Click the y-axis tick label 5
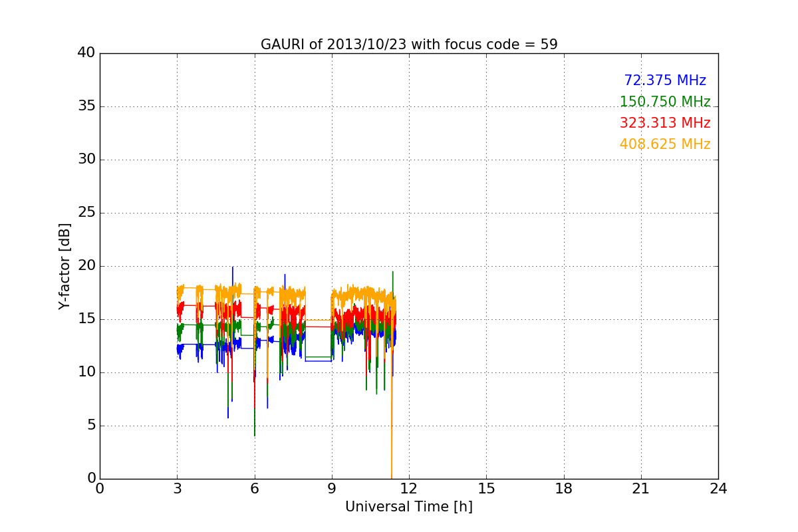 coord(91,426)
